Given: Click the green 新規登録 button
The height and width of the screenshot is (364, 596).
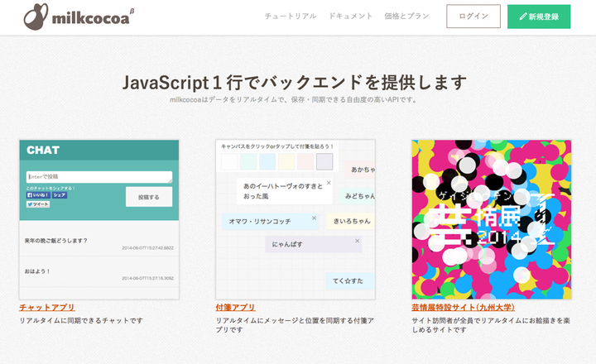Looking at the screenshot, I should [x=539, y=17].
